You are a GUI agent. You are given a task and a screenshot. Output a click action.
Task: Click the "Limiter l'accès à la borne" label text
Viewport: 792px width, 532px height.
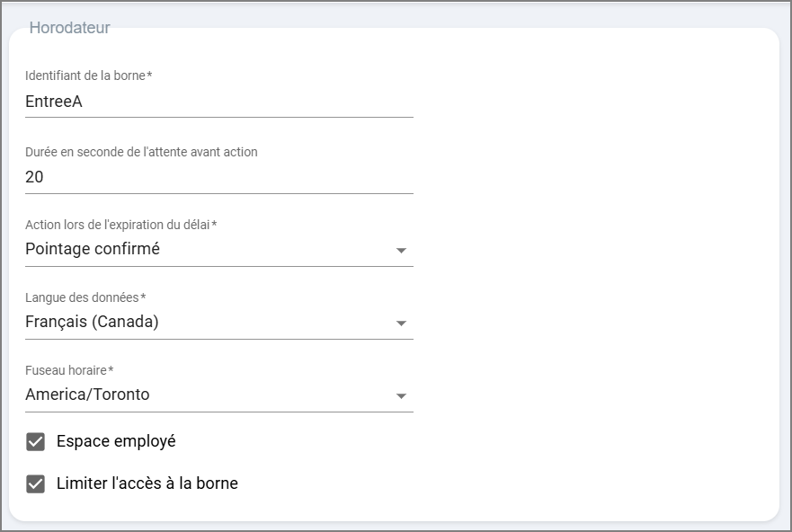tap(147, 483)
